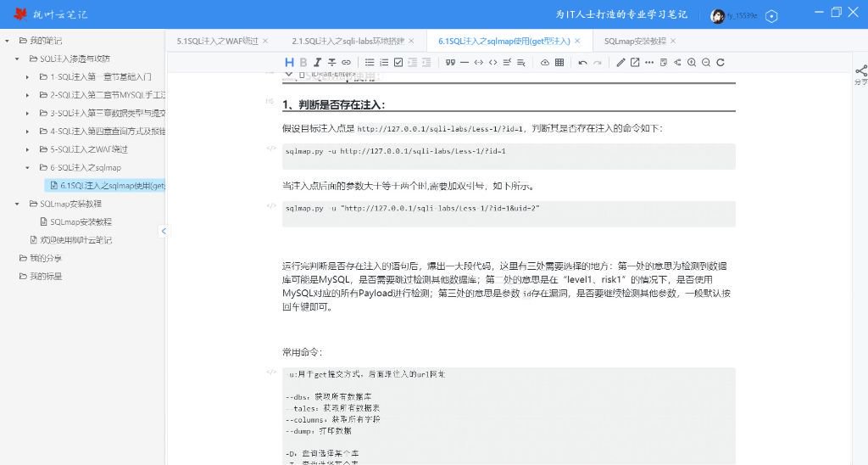Insert an ordered numbered list
Viewport: 868px width, 465px height.
384,63
